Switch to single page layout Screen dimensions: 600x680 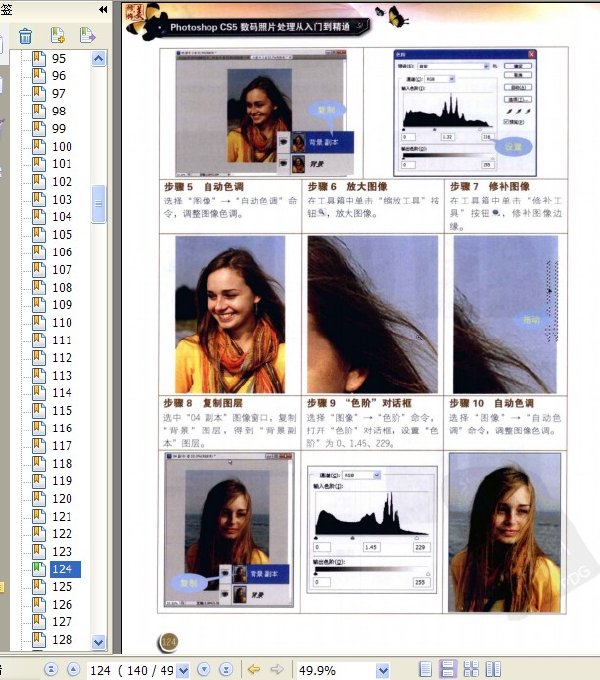point(426,669)
